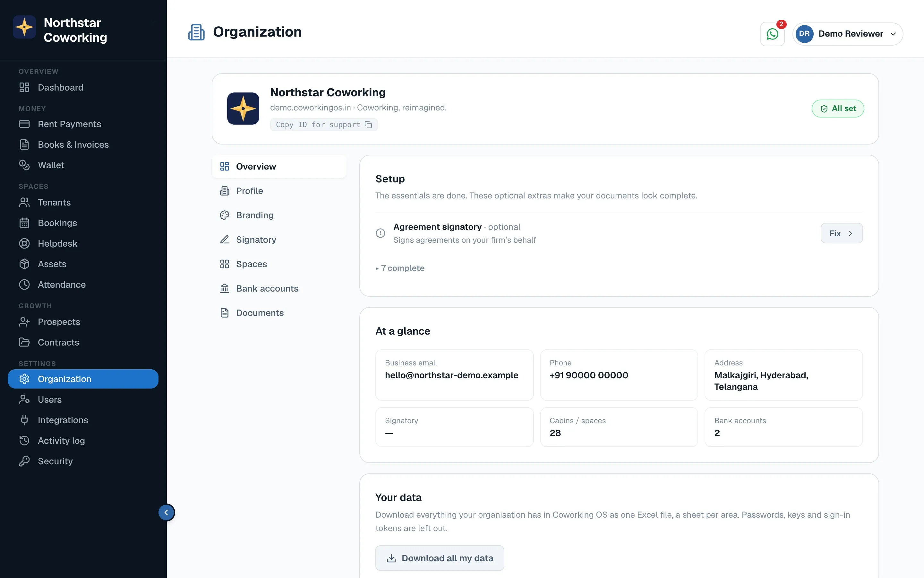This screenshot has height=578, width=924.
Task: Click the Tenants people icon
Action: point(24,203)
